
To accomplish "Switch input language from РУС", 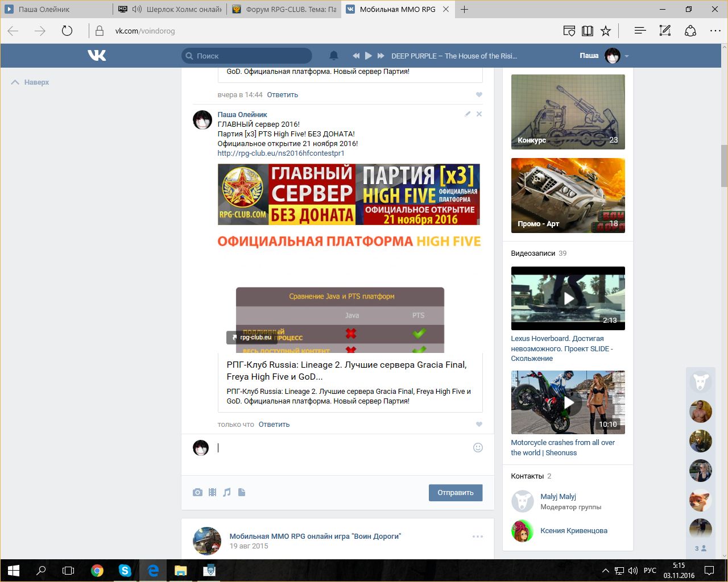I will click(x=650, y=571).
